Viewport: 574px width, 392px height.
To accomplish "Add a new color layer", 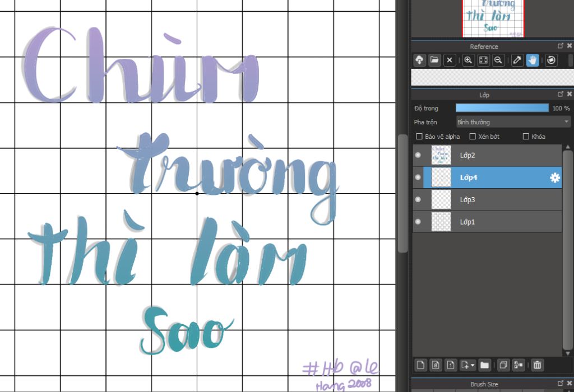I will (420, 365).
